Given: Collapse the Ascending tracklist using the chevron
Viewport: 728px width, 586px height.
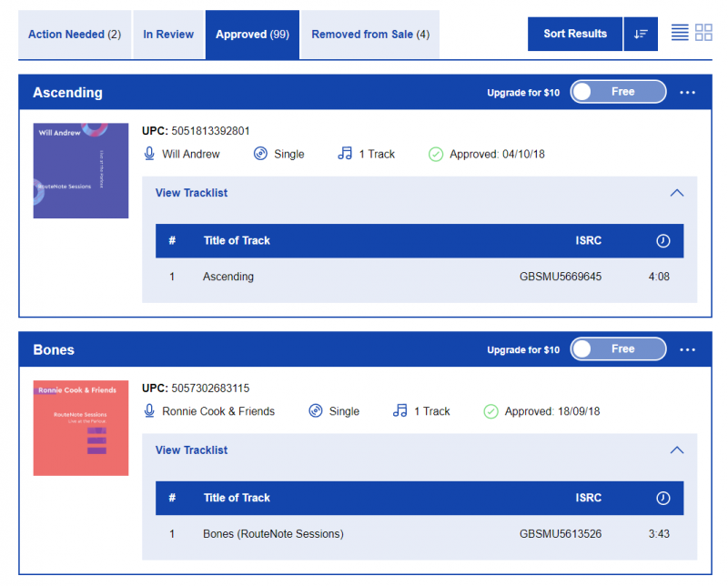Looking at the screenshot, I should pos(677,193).
